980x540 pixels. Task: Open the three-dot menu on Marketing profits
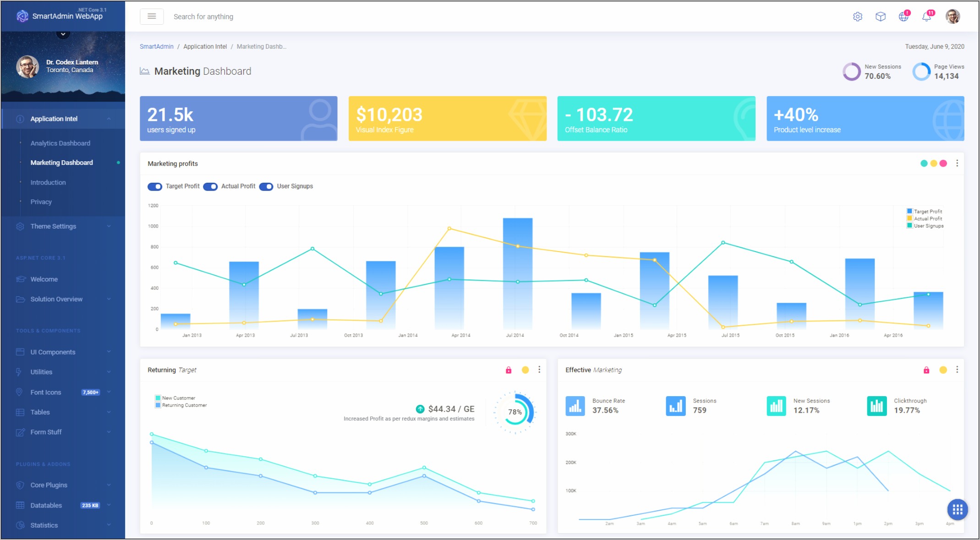point(957,164)
